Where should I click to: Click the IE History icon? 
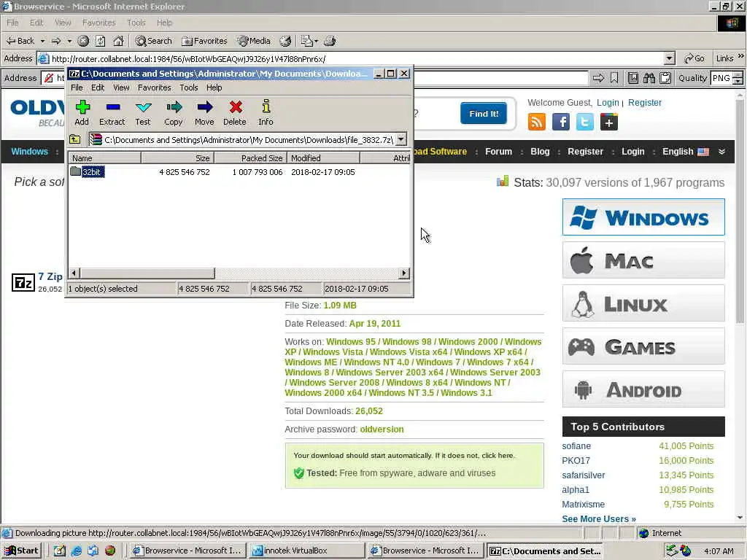click(285, 41)
